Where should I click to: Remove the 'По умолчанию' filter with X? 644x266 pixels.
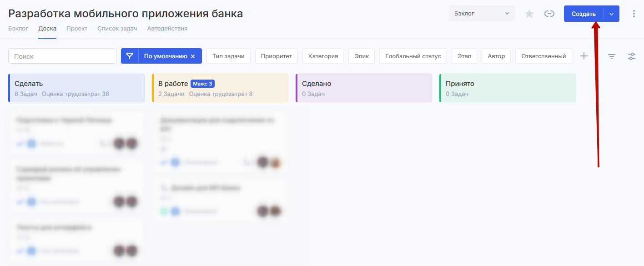pos(193,56)
